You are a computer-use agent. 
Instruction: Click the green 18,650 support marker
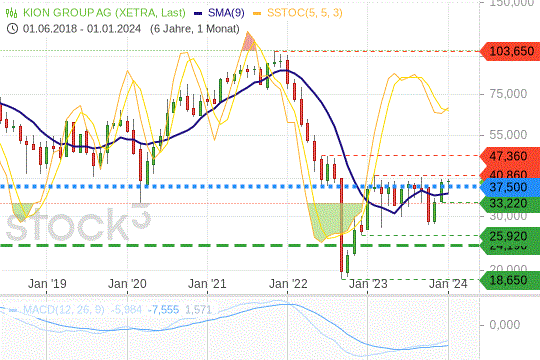510,280
